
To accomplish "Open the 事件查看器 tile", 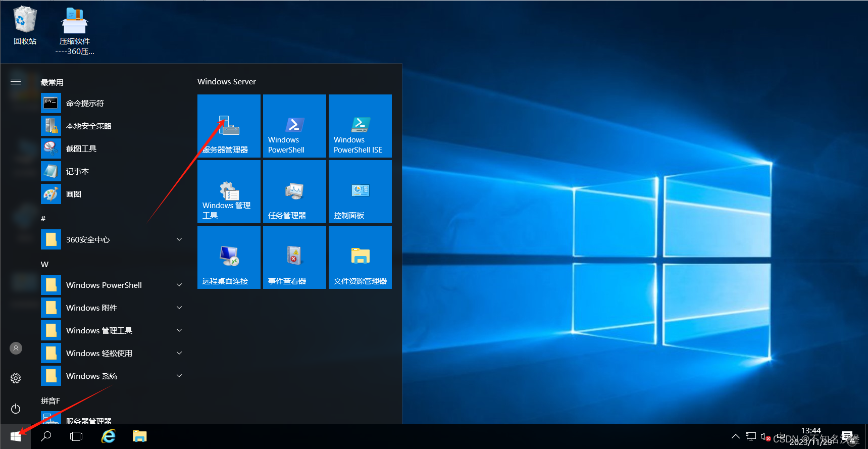I will [x=294, y=257].
